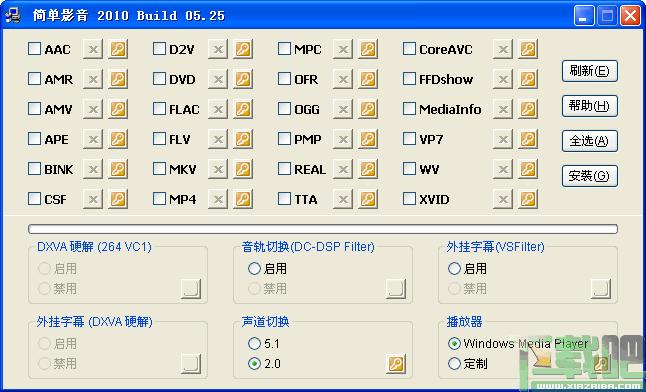Close the 简单影音 window

coord(631,16)
